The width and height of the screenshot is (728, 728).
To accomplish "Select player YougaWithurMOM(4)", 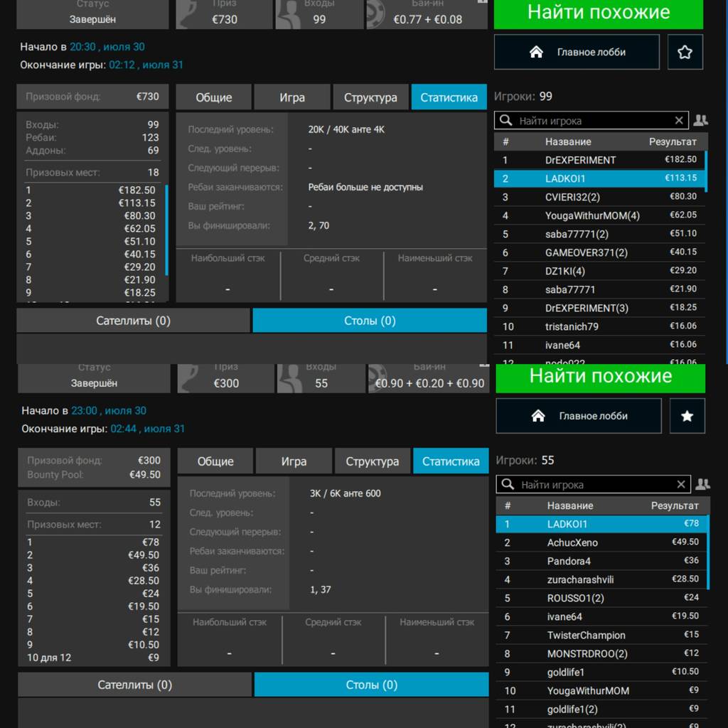I will 599,215.
